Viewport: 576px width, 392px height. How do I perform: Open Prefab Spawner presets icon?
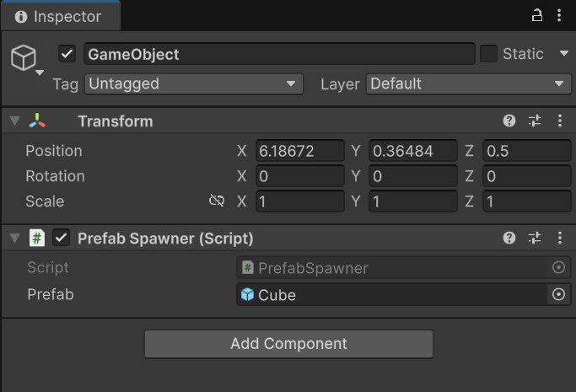[535, 238]
